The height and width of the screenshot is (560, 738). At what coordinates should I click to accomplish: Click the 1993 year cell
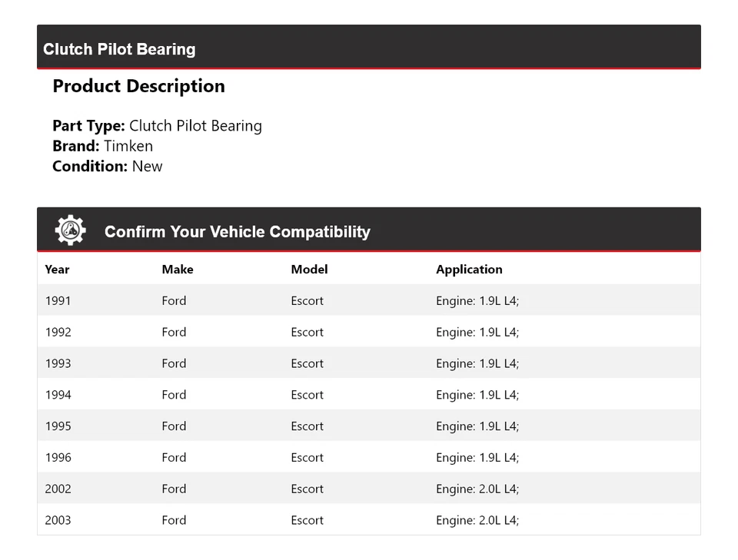click(x=58, y=364)
